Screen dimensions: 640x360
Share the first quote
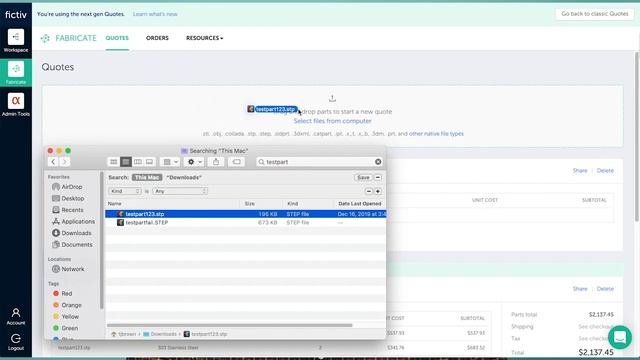[x=580, y=171]
